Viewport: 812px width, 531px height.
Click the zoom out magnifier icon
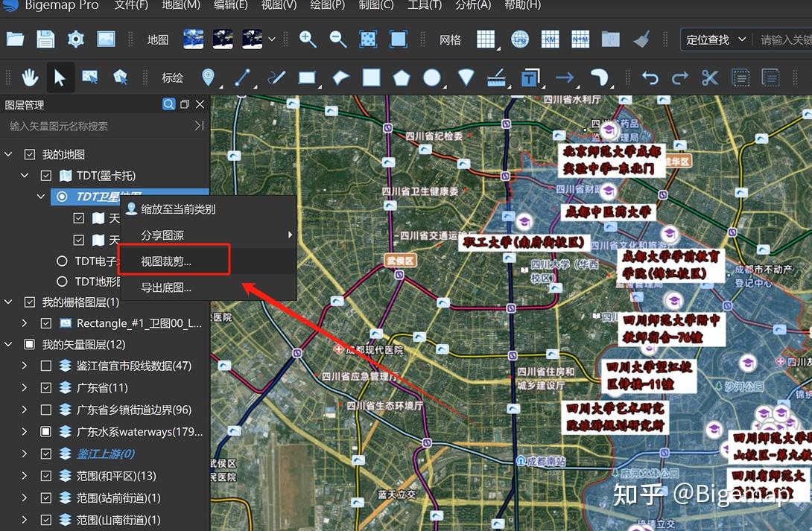337,39
